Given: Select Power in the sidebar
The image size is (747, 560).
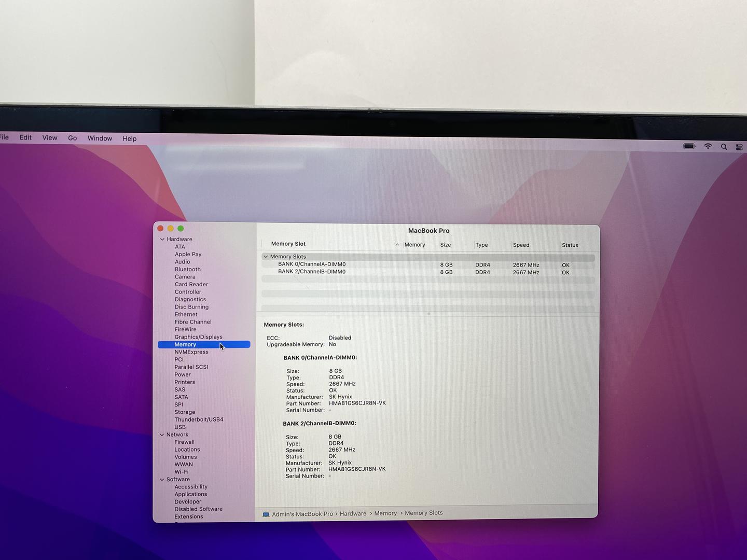Looking at the screenshot, I should point(183,375).
